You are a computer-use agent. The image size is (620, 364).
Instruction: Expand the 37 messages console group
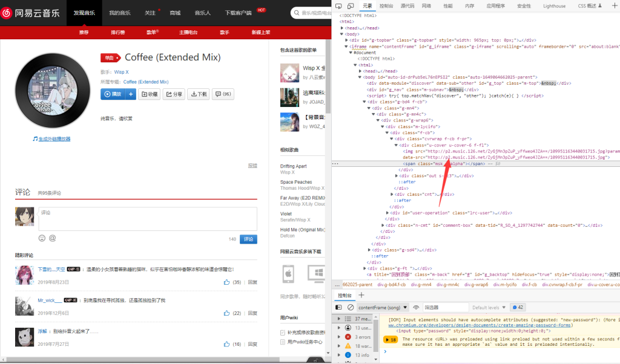339,318
